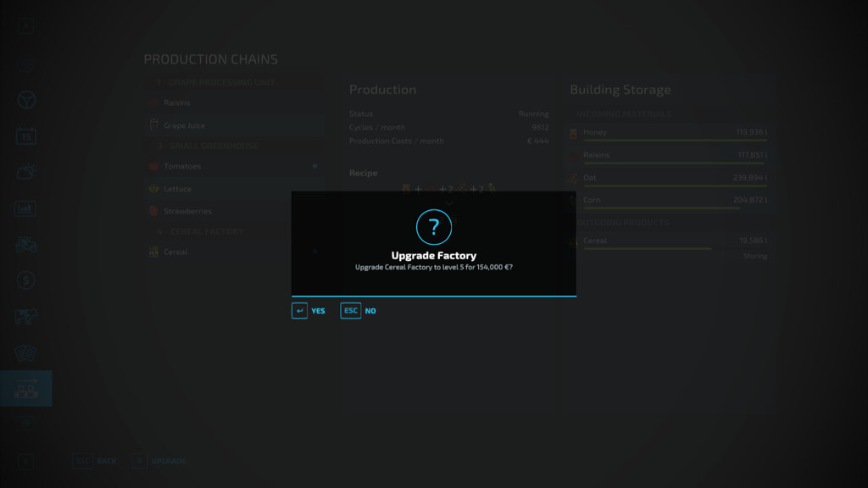Open the tractor vehicles page in the sidebar
This screenshot has height=488, width=868.
[26, 245]
